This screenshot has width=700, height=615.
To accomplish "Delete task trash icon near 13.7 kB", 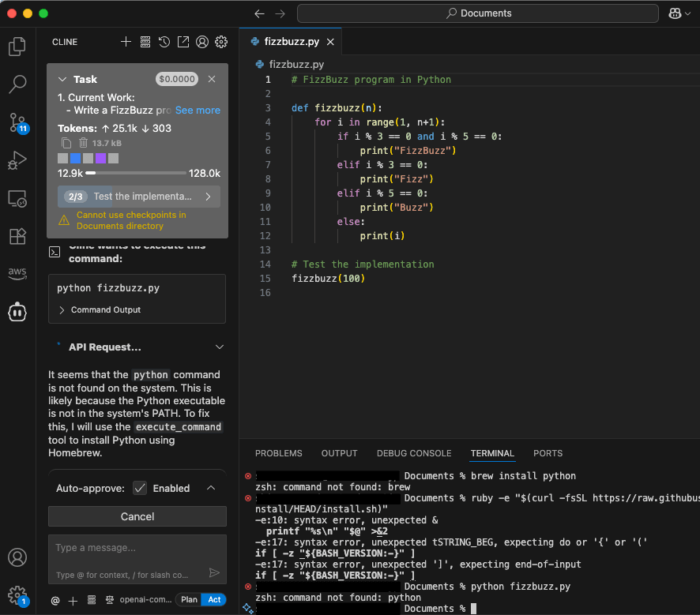I will (83, 143).
